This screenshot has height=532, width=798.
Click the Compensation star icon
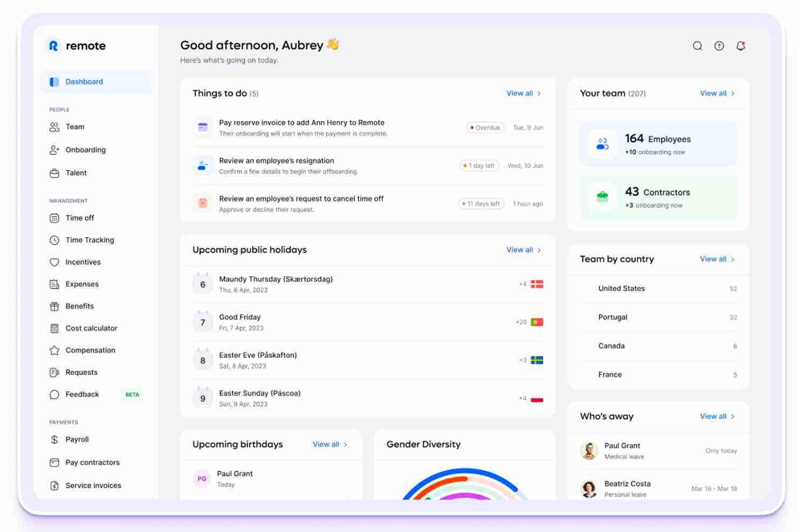(x=54, y=350)
